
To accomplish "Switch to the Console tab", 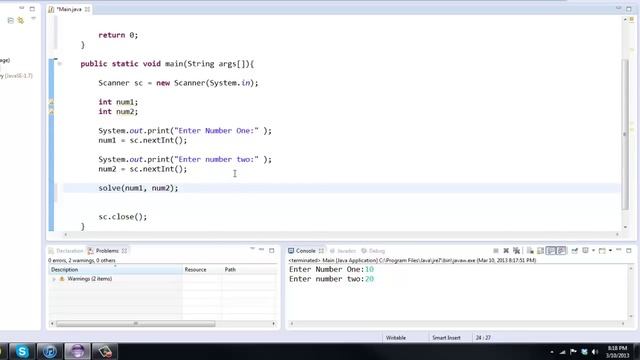I will [305, 251].
